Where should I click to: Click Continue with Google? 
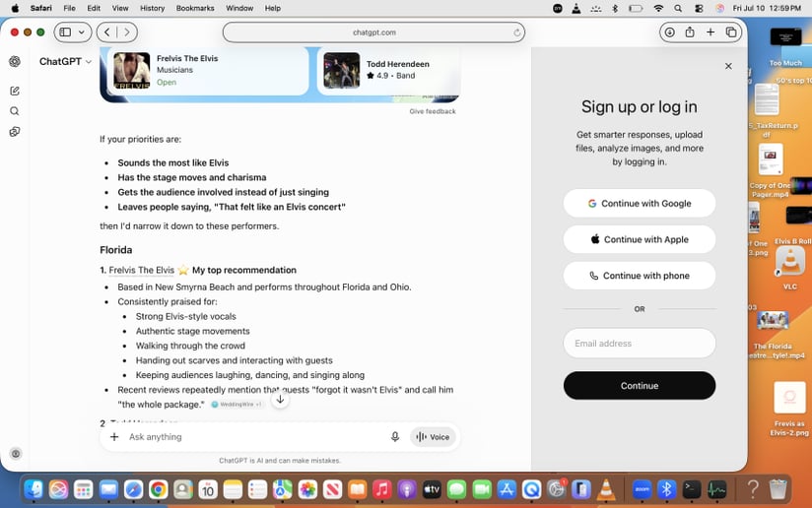pos(640,204)
